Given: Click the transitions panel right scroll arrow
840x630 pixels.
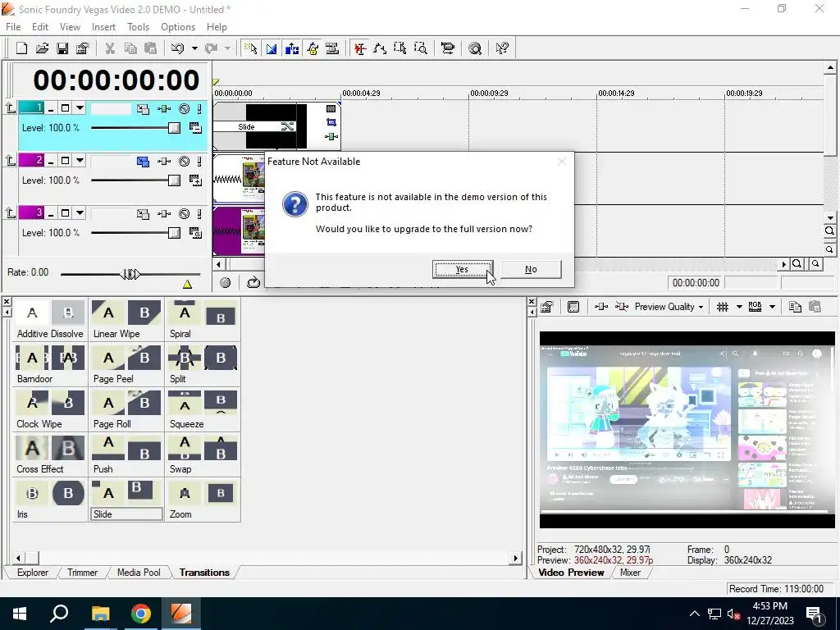Looking at the screenshot, I should point(515,558).
